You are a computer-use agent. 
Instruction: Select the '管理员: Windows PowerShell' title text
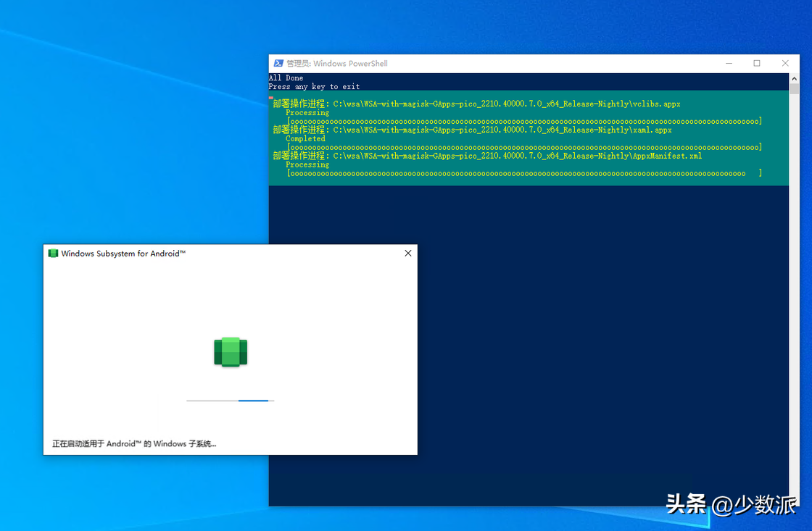pos(337,64)
